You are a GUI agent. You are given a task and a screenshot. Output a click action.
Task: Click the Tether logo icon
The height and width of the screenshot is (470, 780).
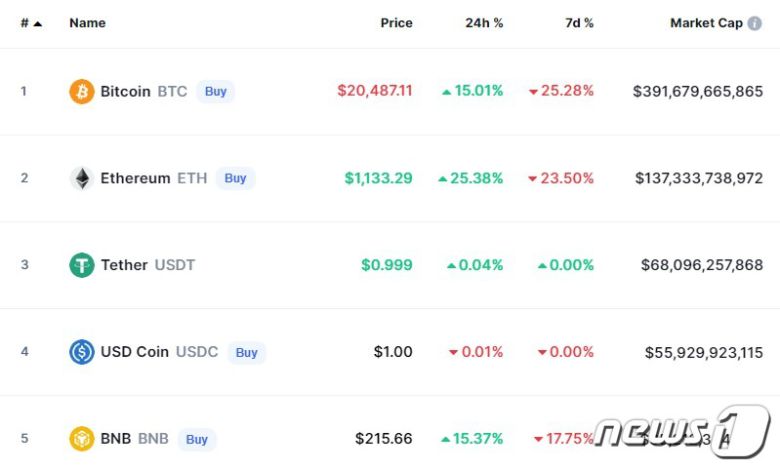(x=82, y=265)
